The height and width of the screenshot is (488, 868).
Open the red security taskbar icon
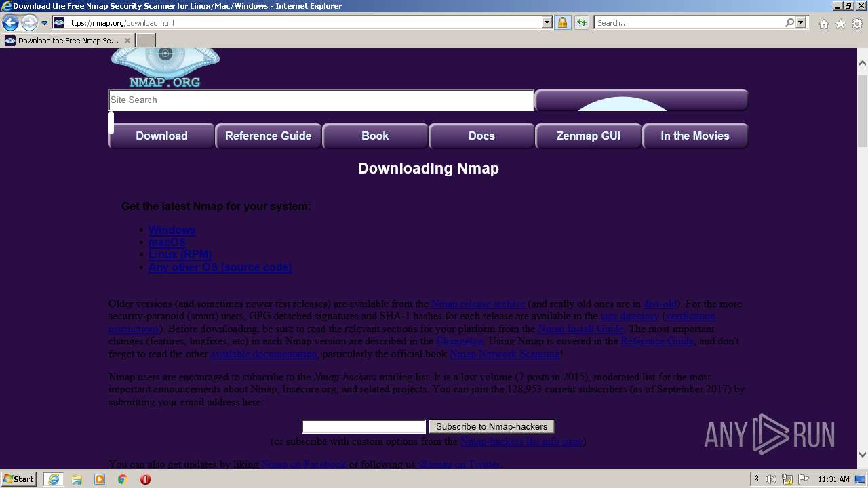(146, 479)
